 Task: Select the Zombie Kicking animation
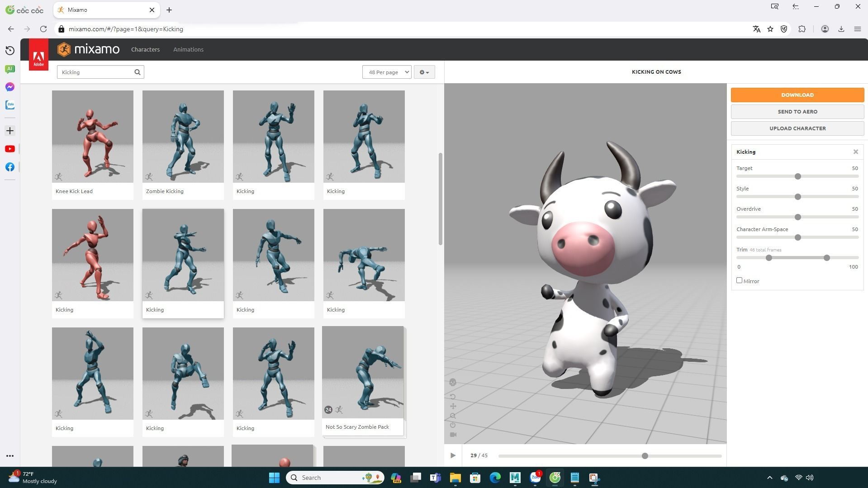click(183, 145)
